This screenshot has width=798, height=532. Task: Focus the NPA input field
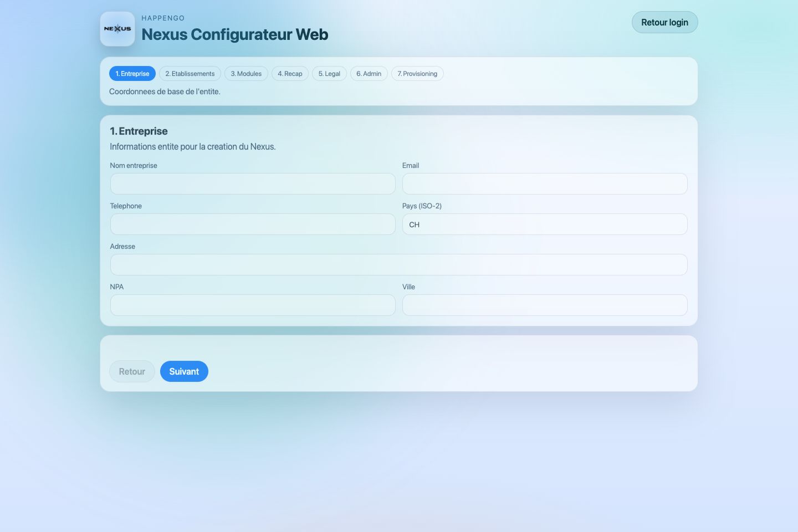tap(253, 305)
